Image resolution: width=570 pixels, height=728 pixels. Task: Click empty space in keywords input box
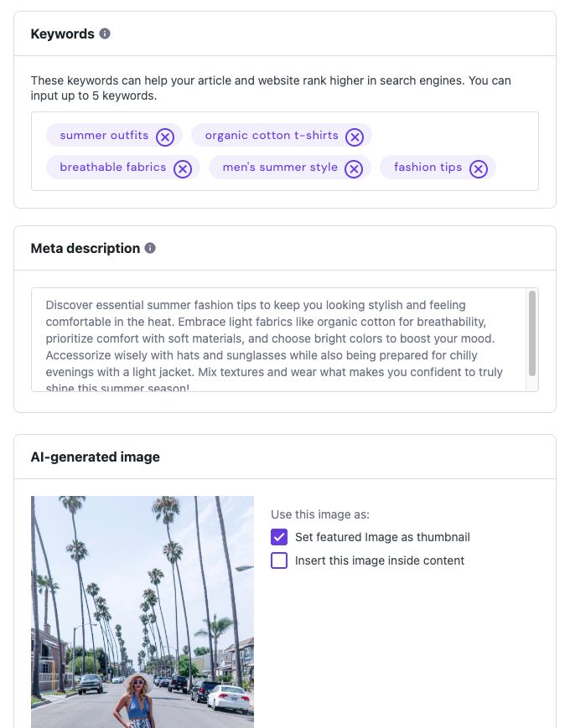[453, 135]
